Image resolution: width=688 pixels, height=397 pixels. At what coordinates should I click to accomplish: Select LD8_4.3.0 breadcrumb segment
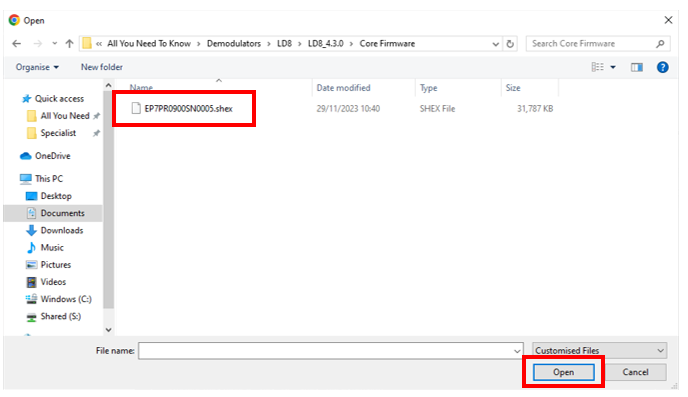click(x=326, y=43)
